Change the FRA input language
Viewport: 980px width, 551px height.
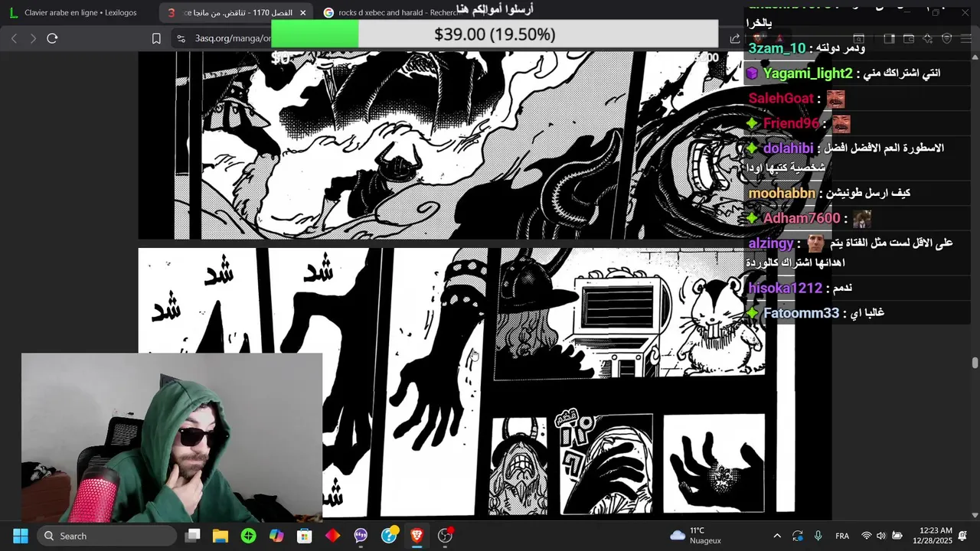pyautogui.click(x=842, y=536)
